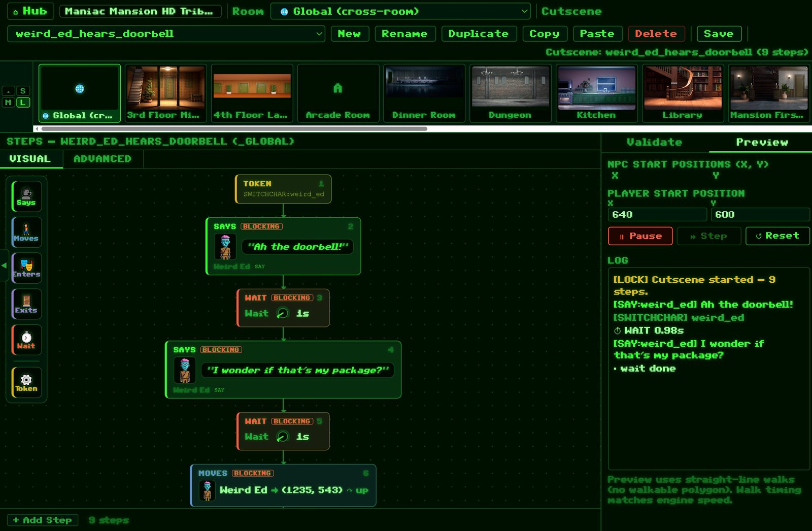
Task: Click the room strip horizontal scrollbar
Action: click(x=234, y=129)
